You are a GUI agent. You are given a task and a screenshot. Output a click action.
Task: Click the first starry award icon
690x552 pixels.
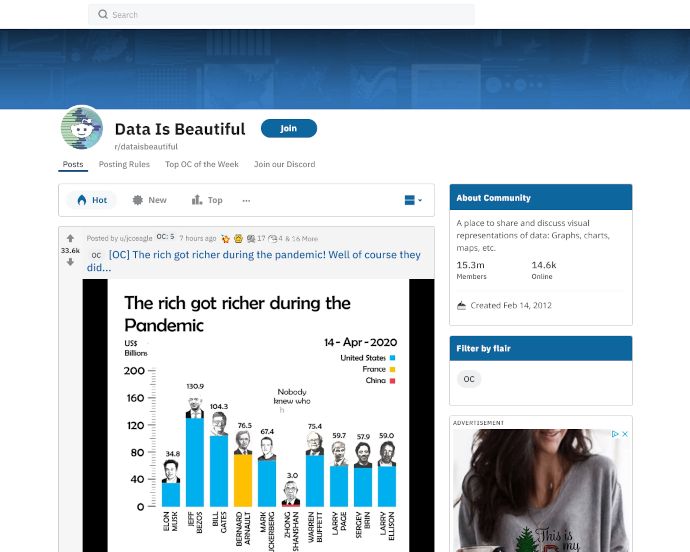tap(226, 239)
